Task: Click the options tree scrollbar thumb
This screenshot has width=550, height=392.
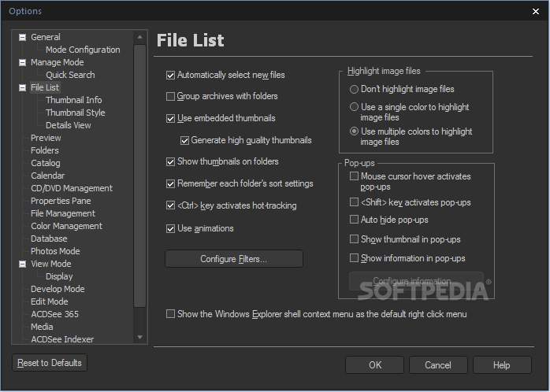Action: click(140, 176)
